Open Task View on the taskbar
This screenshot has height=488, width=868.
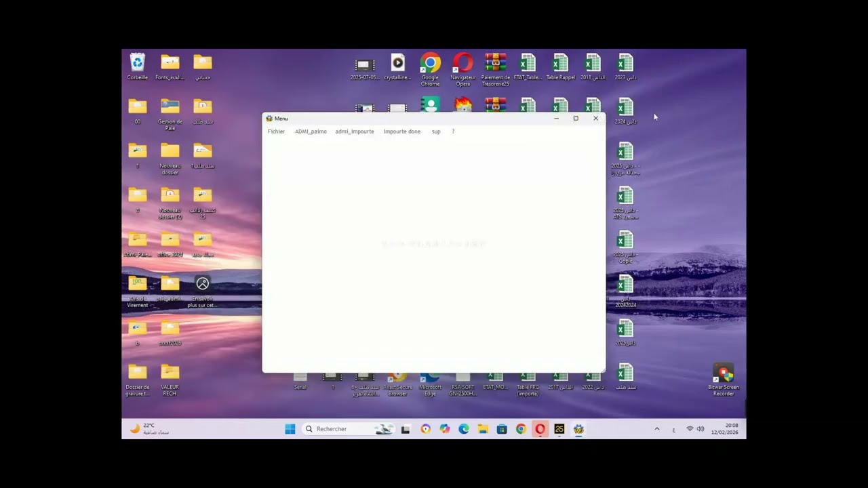pos(406,429)
